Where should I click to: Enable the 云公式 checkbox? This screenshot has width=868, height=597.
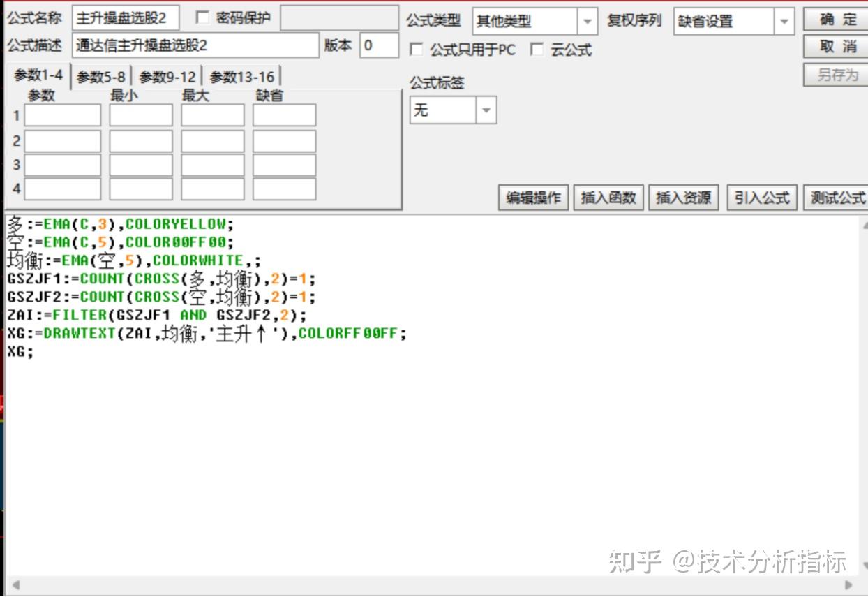tap(537, 50)
